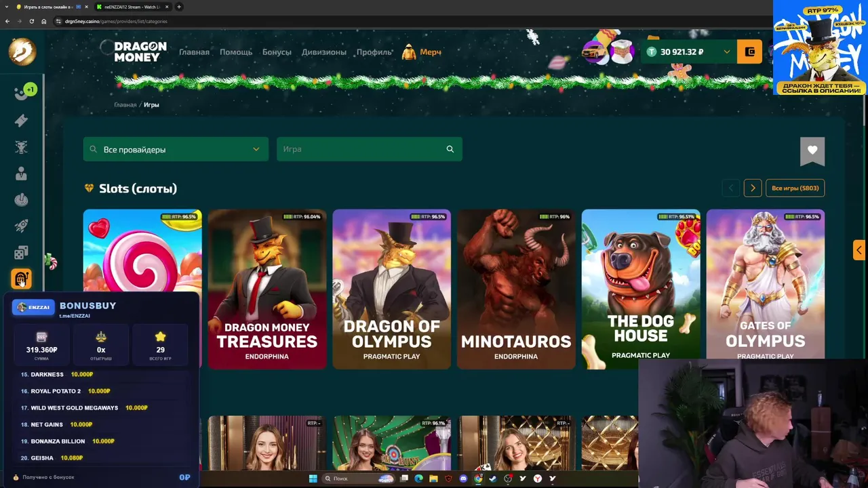This screenshot has width=868, height=488.
Task: Switch to the neENZZAI12 Stream browser tab
Action: [x=132, y=7]
